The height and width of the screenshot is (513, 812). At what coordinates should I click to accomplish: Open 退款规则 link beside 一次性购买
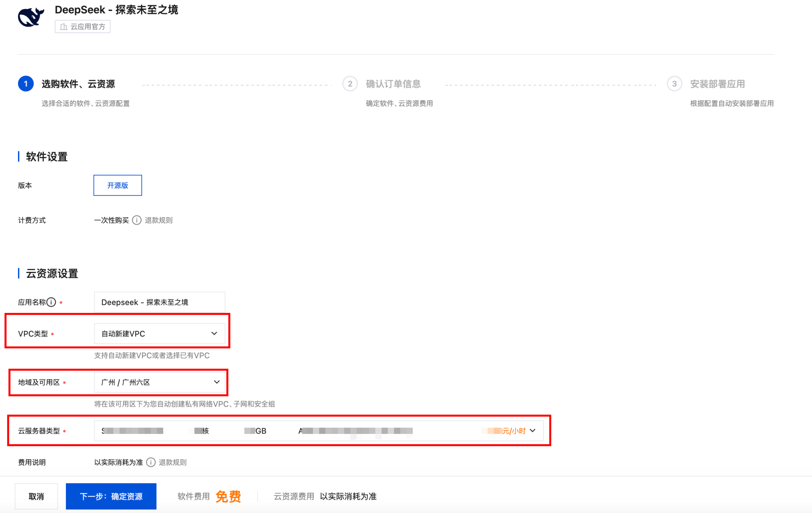pyautogui.click(x=158, y=220)
